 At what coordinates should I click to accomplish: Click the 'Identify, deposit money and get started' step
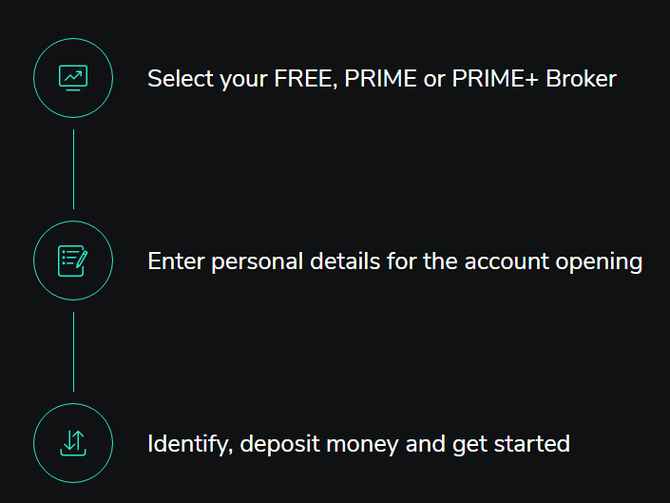click(358, 443)
